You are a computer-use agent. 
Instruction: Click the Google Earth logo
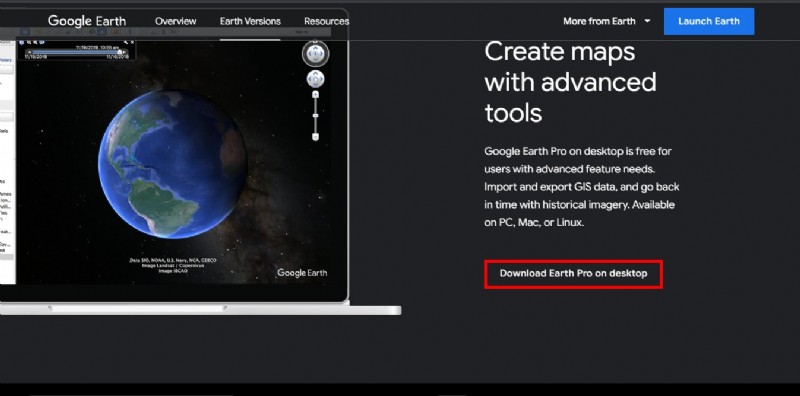pos(87,21)
